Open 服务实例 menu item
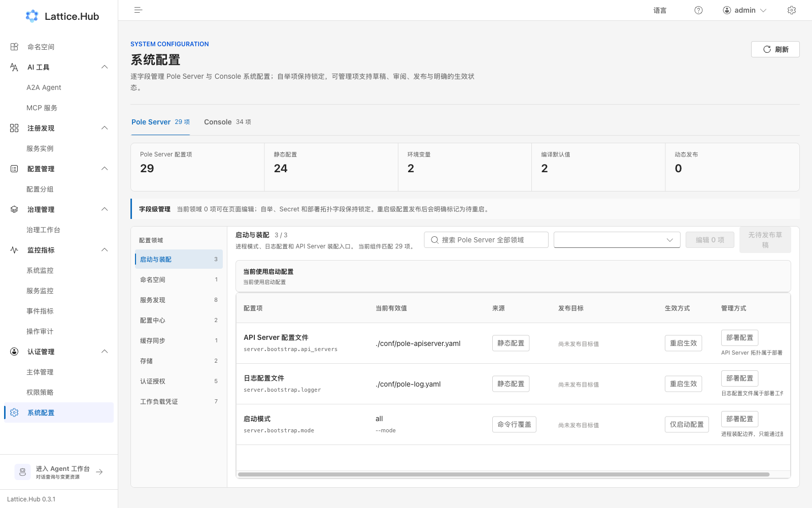 [59, 148]
